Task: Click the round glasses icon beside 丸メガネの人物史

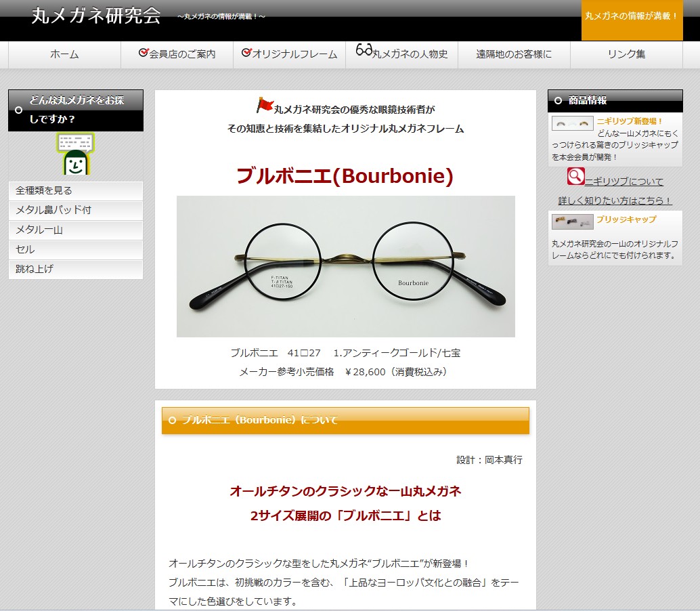Action: click(x=364, y=49)
